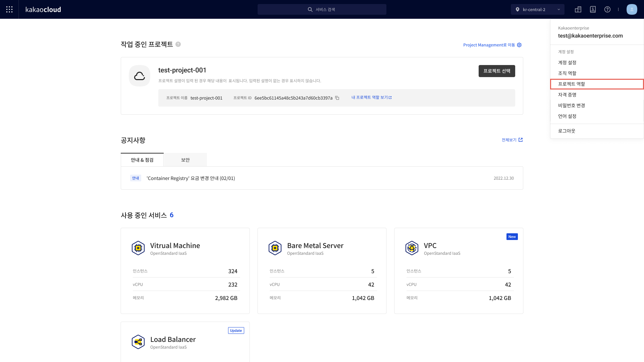Open Load Balancer card title

pos(173,340)
